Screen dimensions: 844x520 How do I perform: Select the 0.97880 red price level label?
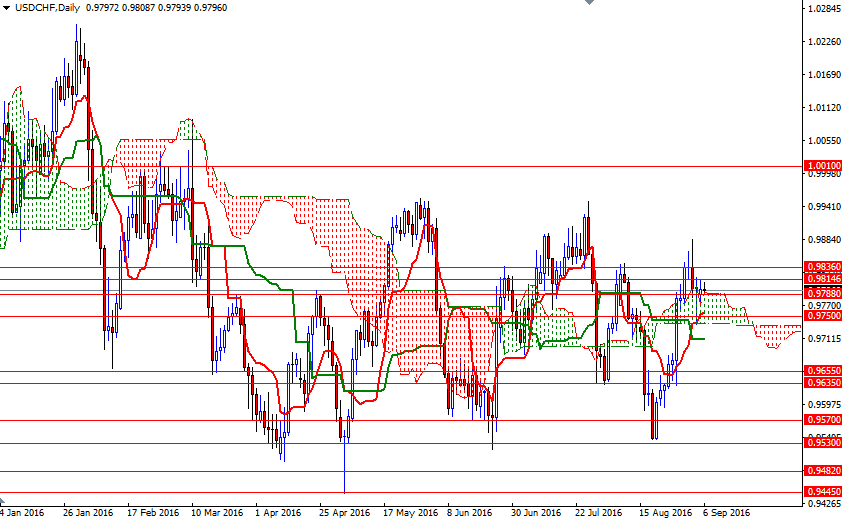coord(823,293)
